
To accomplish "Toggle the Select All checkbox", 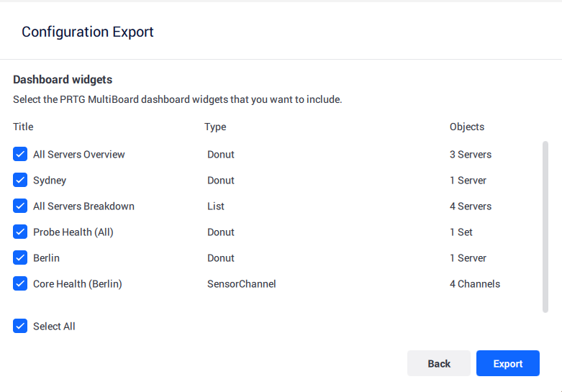I will [20, 326].
